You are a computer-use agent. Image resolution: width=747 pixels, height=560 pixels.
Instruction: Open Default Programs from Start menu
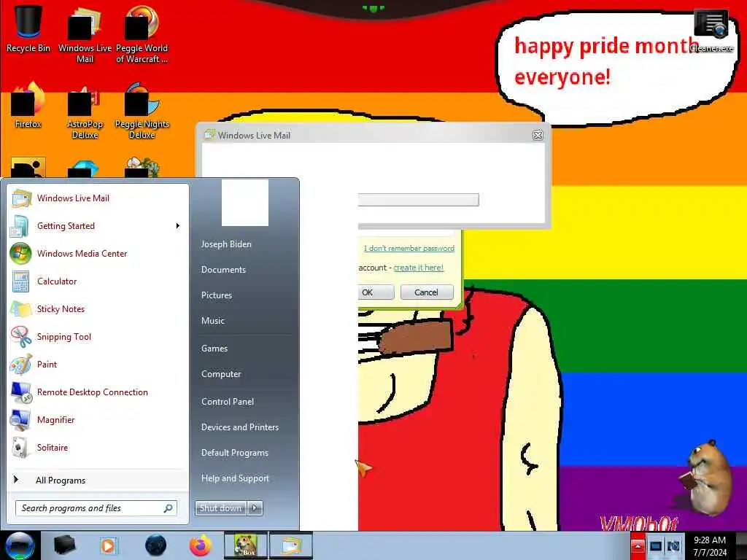point(235,453)
